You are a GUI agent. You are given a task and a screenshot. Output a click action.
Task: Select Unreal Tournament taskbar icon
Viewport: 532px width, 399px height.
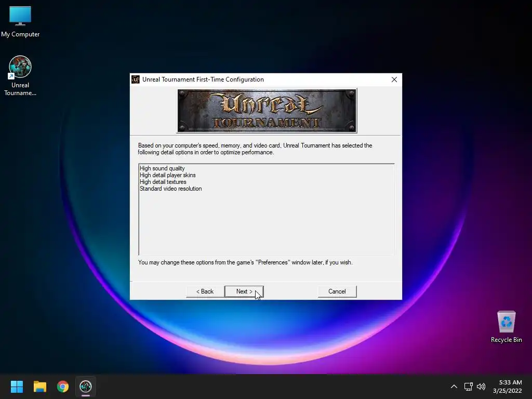[86, 387]
